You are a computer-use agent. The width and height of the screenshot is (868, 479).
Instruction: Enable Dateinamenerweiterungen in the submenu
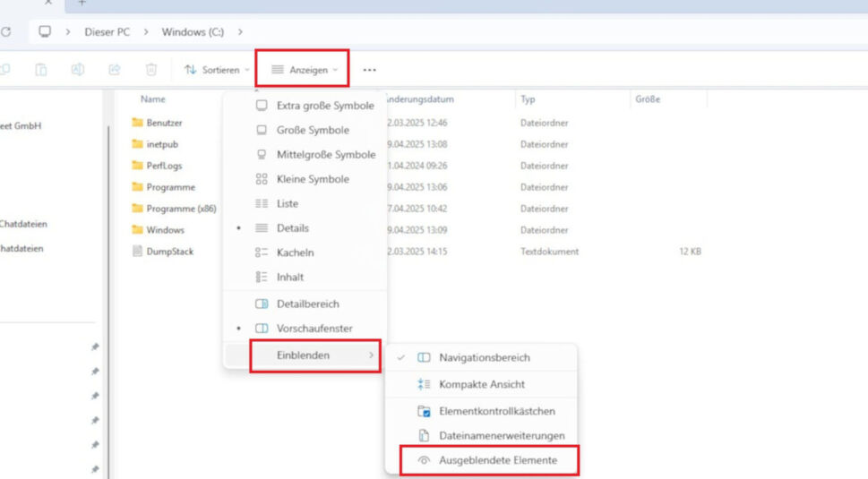point(501,435)
